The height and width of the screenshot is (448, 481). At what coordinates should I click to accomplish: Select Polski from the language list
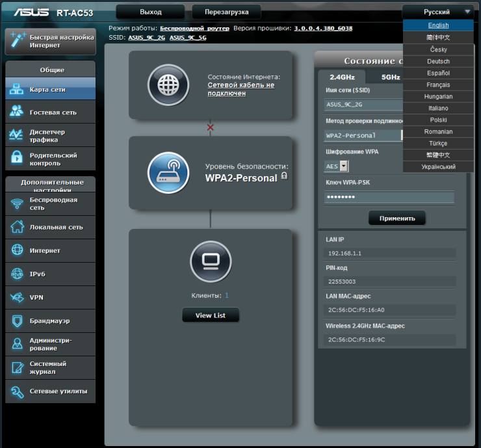pos(438,120)
